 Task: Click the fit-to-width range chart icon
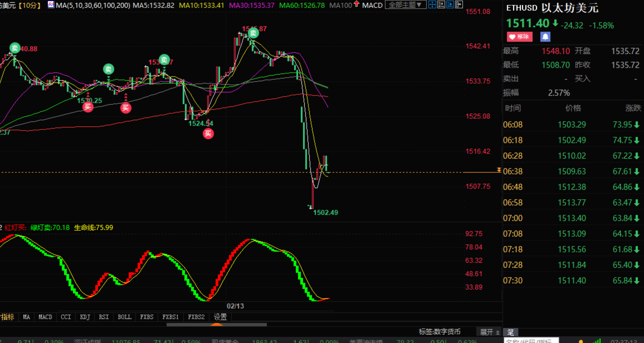[441, 5]
